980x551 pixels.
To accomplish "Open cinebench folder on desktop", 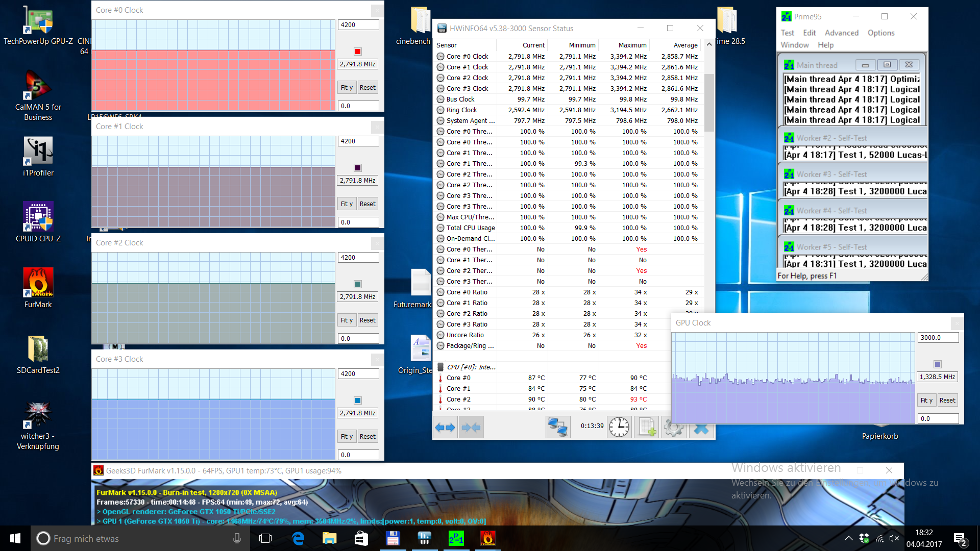I will coord(420,26).
